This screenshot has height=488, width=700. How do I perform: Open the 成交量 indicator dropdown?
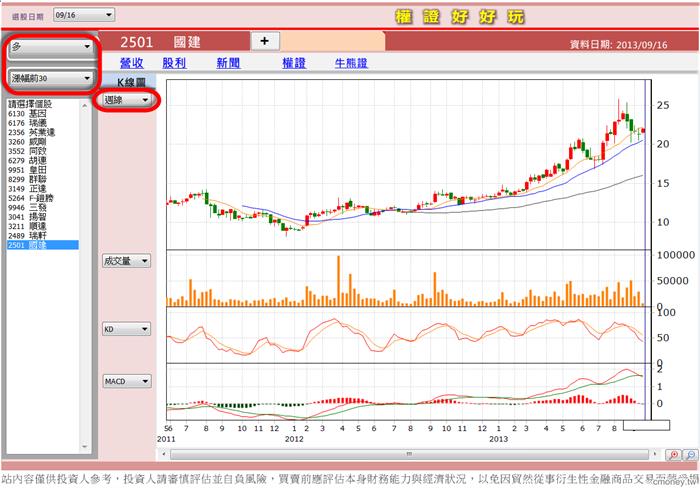click(x=127, y=261)
